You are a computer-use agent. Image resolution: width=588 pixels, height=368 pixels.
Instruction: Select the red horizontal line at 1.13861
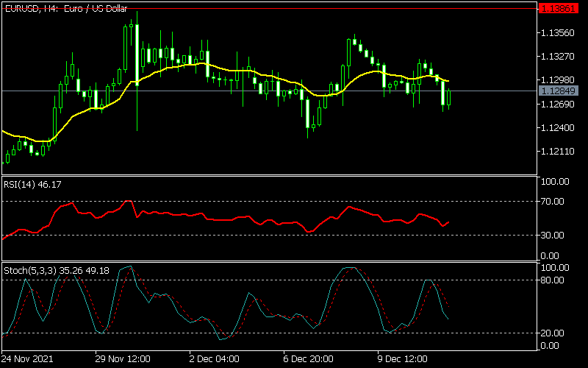coord(269,8)
